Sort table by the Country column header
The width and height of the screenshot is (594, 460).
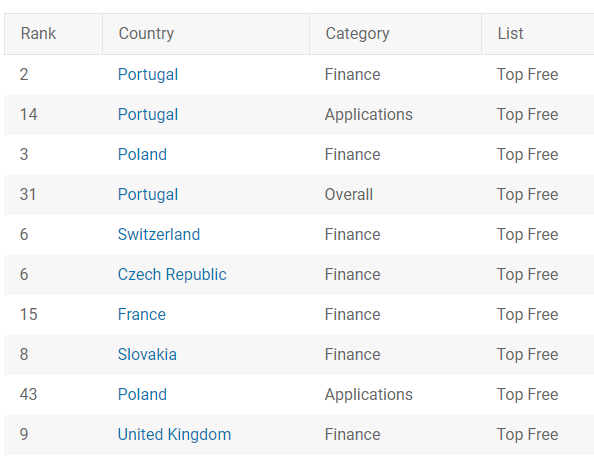pyautogui.click(x=146, y=34)
